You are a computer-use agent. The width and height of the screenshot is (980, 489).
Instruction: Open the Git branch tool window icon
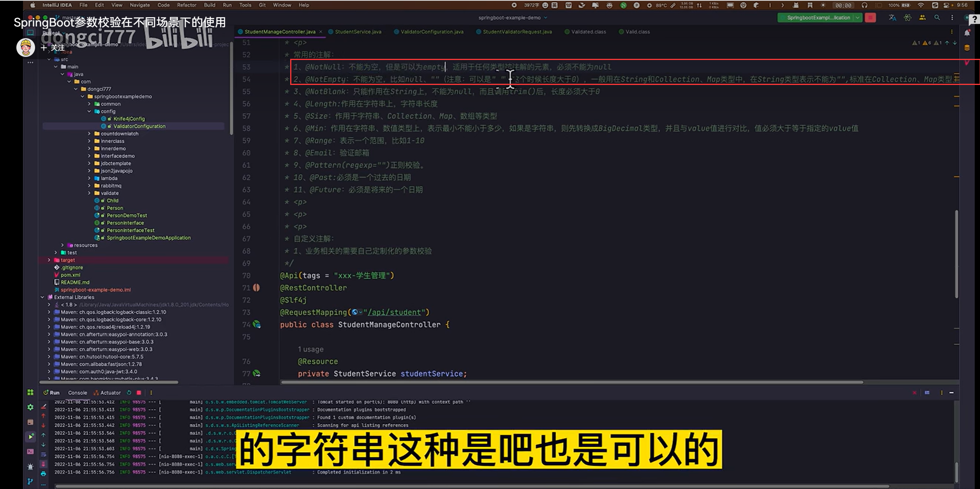click(x=30, y=482)
